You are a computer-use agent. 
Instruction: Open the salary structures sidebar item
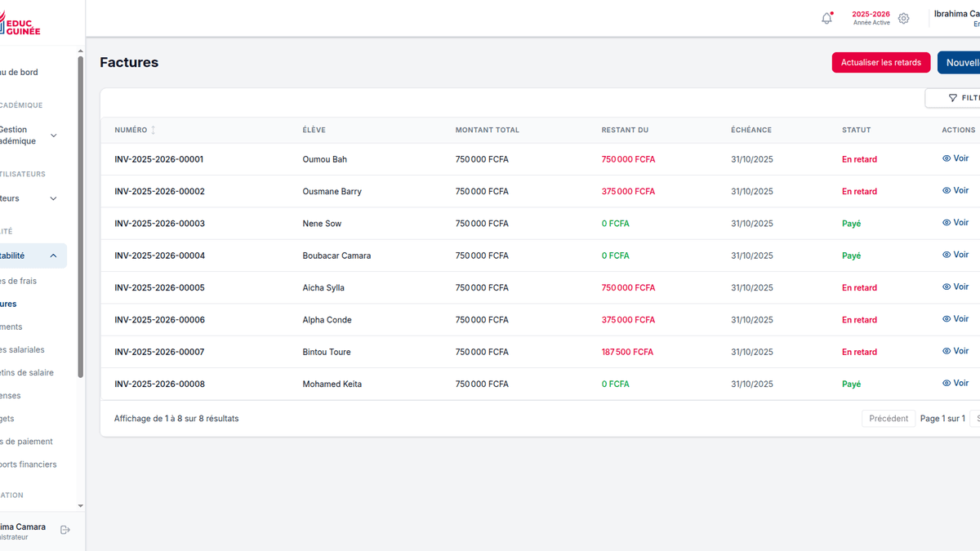coord(22,350)
